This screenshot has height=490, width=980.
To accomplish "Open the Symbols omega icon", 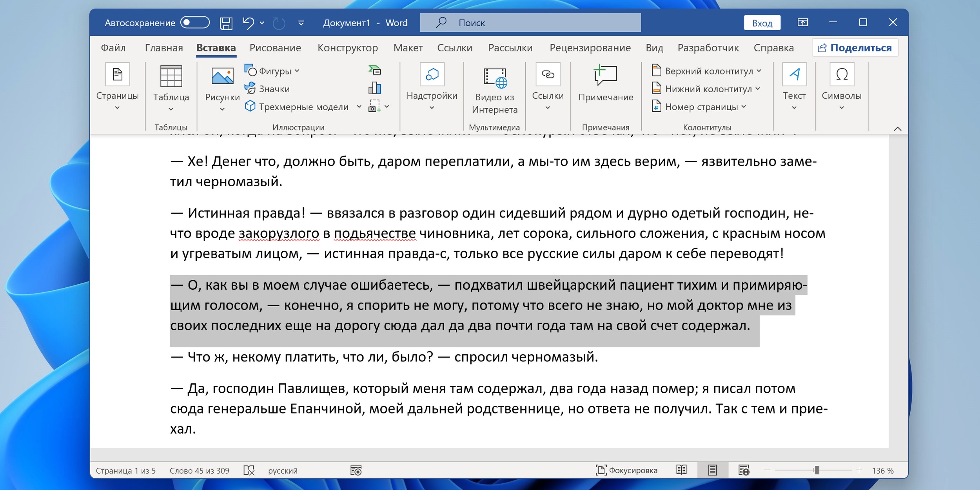I will click(x=842, y=74).
